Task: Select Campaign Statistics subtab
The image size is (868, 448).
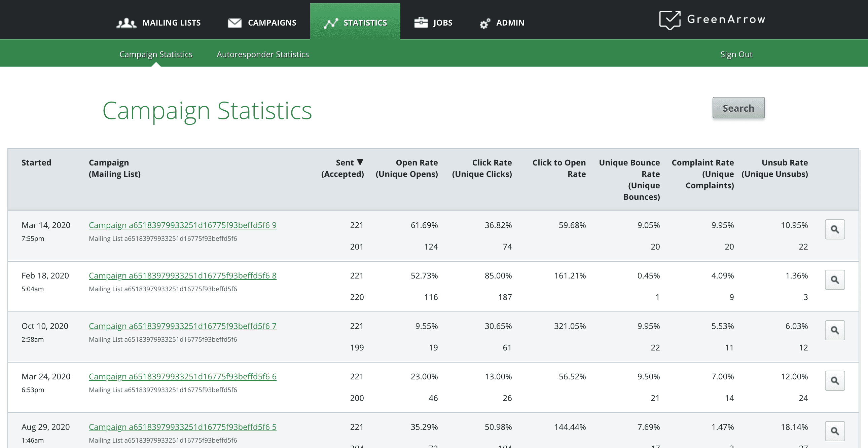Action: tap(156, 54)
